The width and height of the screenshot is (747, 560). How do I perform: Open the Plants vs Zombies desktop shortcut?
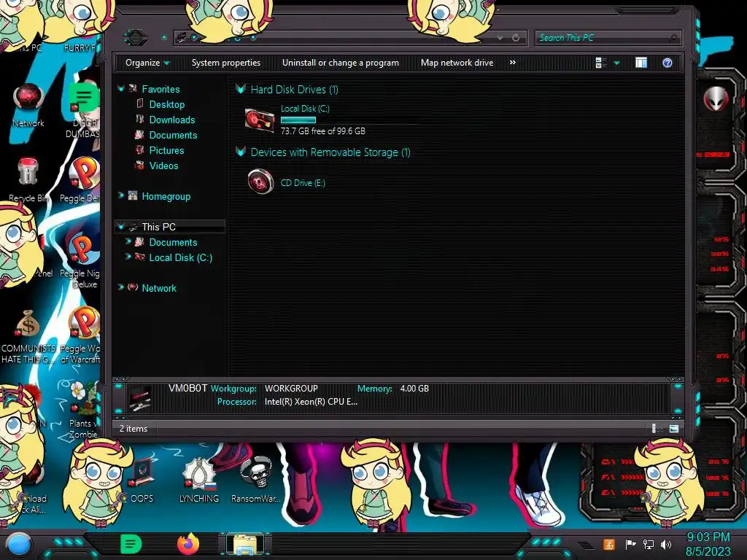83,410
